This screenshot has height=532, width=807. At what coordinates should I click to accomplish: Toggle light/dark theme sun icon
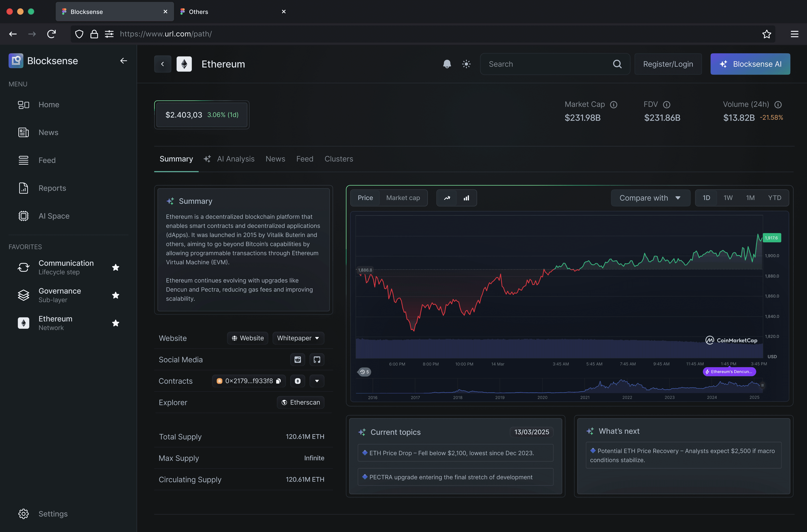(466, 64)
